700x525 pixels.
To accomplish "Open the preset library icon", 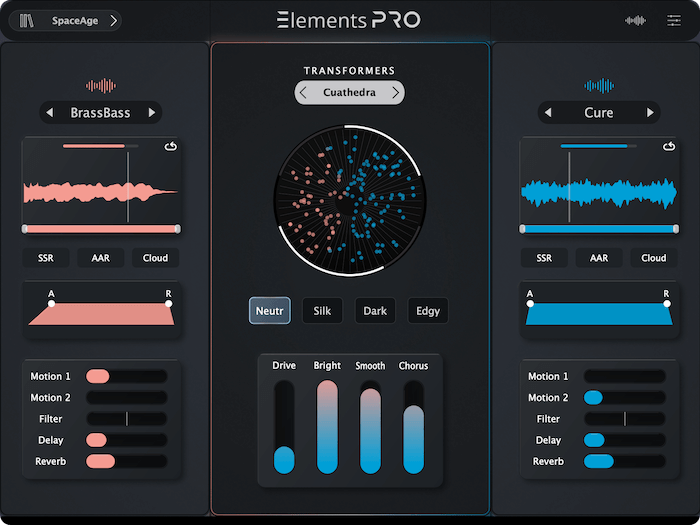I will pyautogui.click(x=26, y=20).
